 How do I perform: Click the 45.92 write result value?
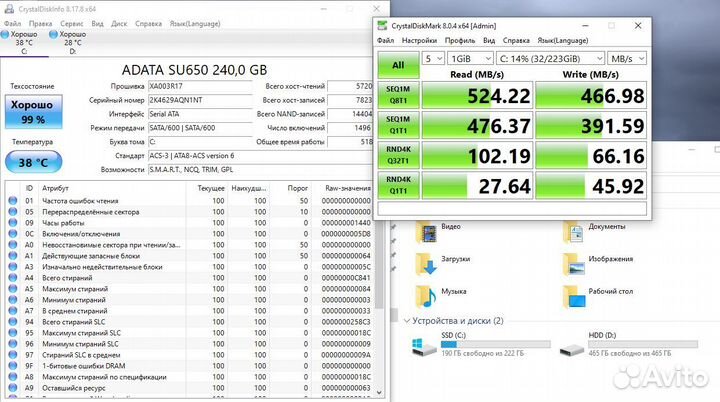(x=618, y=186)
